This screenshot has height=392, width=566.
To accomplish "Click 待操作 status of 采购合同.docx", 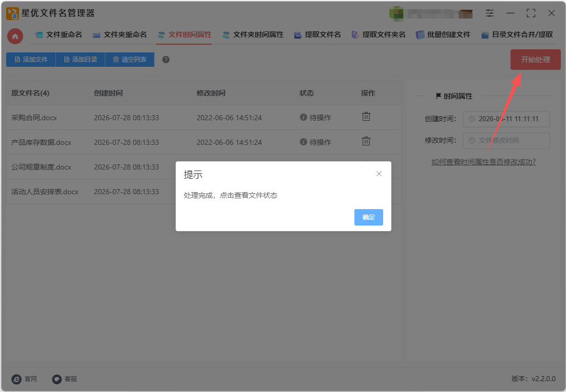I will 315,118.
